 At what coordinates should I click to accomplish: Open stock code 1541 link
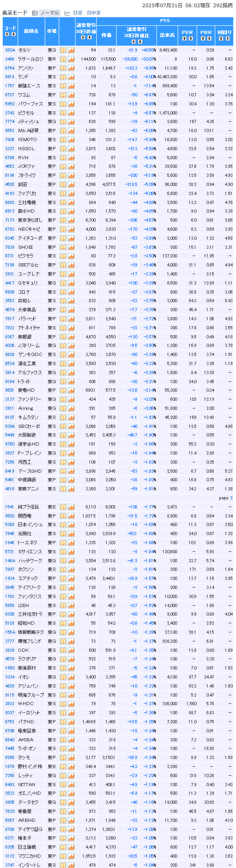(10, 507)
